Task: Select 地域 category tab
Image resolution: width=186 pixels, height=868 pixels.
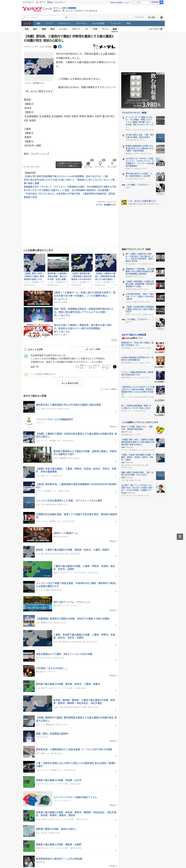Action: pos(115,29)
